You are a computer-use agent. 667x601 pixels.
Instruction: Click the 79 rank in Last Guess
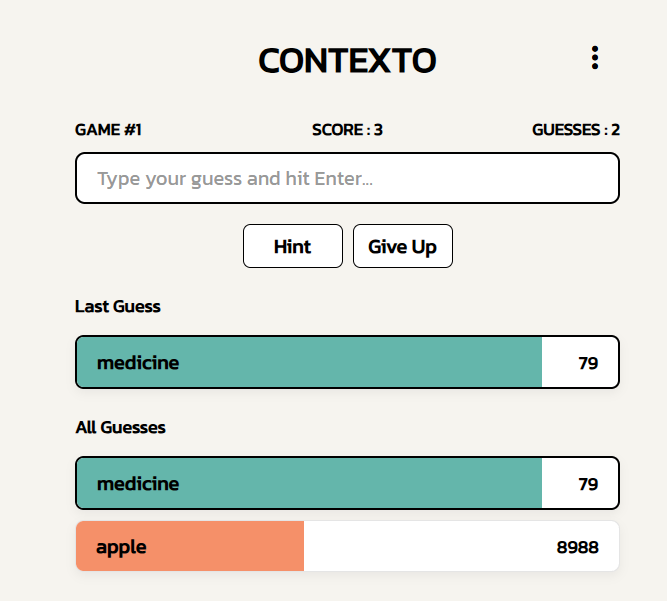[x=588, y=363]
